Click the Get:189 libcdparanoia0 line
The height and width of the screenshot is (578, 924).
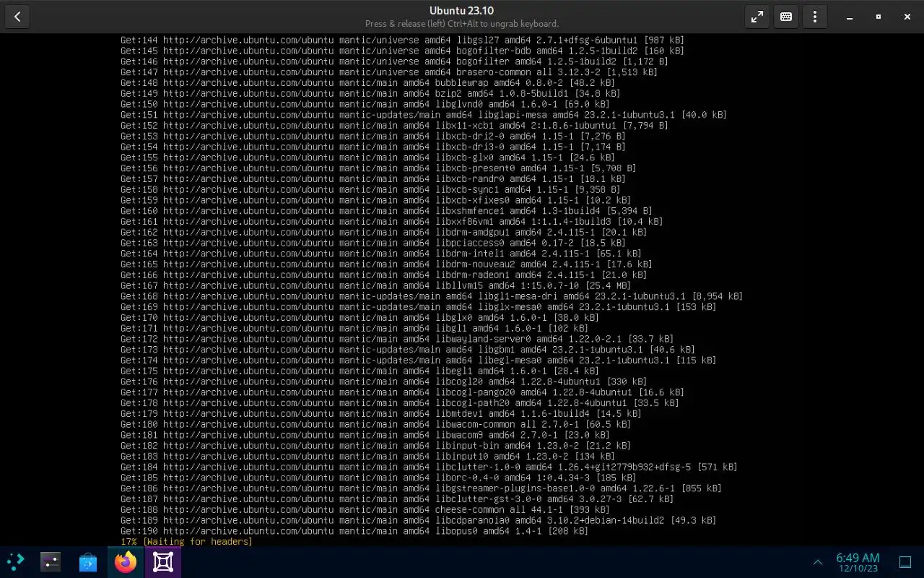[419, 520]
